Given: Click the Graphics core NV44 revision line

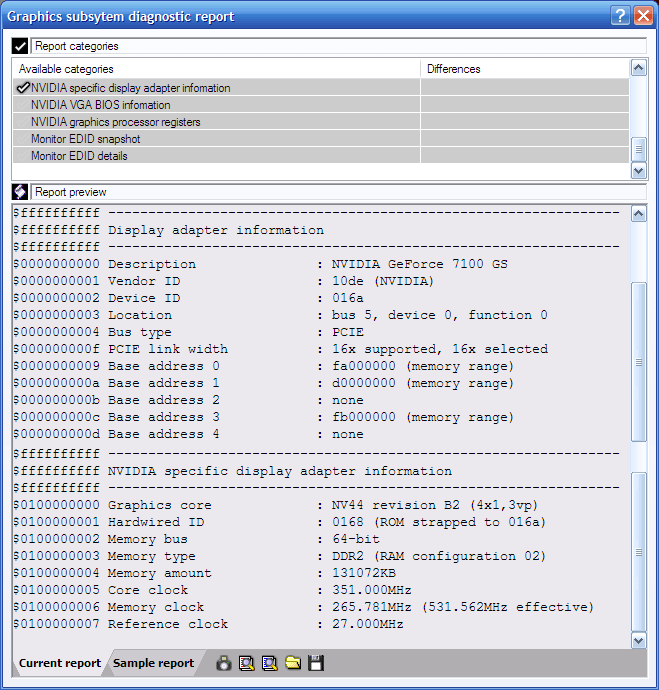Looking at the screenshot, I should point(276,505).
